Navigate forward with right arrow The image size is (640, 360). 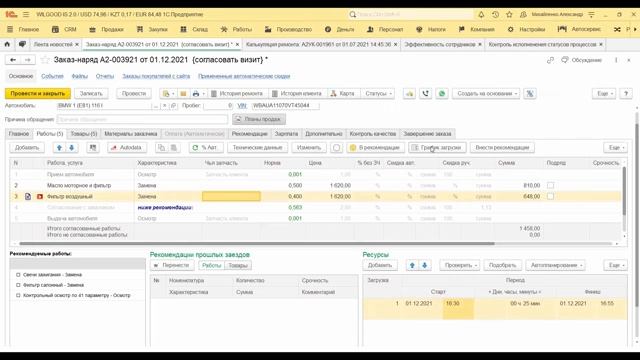[28, 60]
